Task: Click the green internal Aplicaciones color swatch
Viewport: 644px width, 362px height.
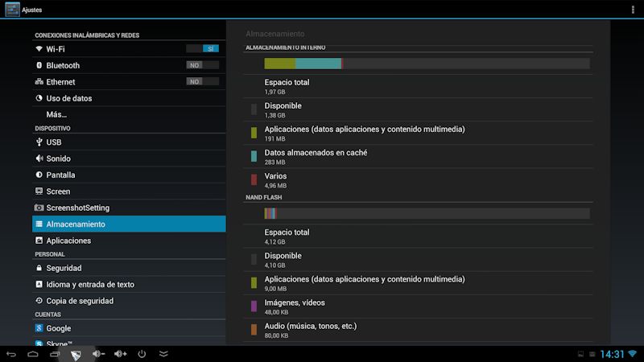Action: click(254, 133)
